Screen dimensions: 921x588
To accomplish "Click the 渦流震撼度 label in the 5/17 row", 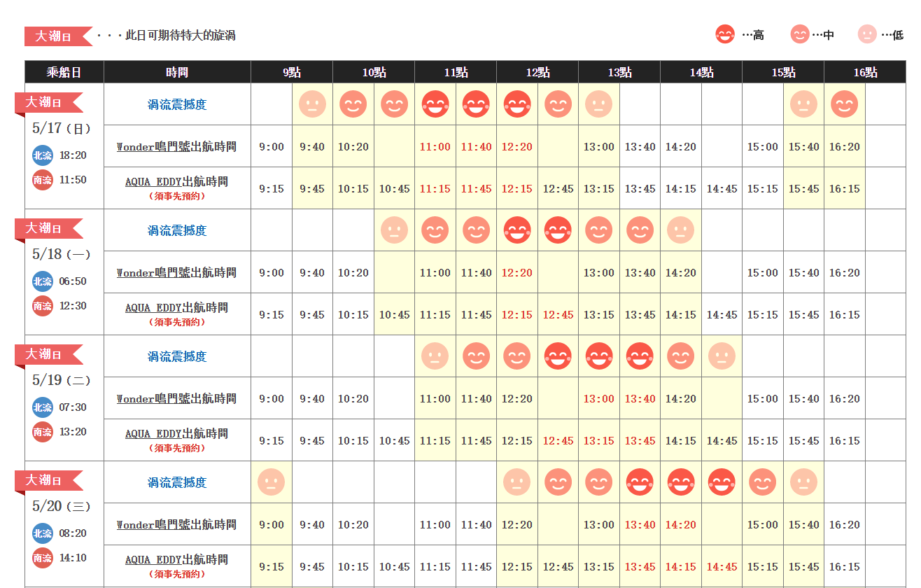I will [177, 105].
